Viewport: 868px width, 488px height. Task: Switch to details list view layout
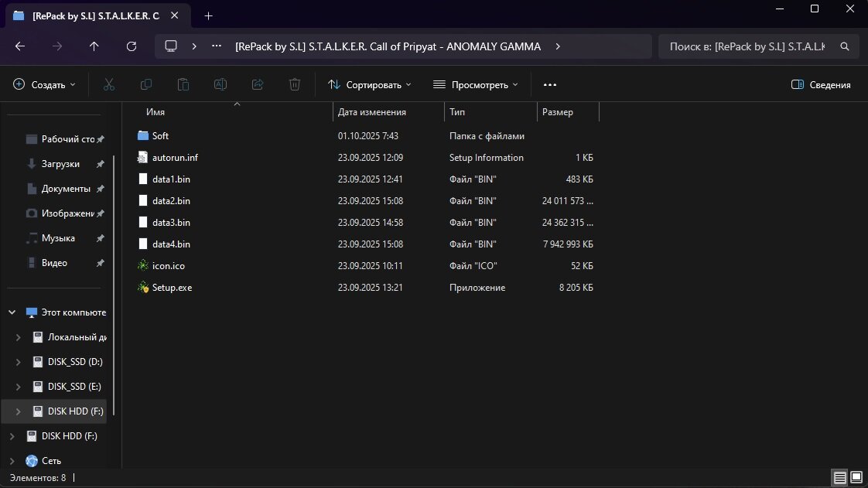pos(839,476)
